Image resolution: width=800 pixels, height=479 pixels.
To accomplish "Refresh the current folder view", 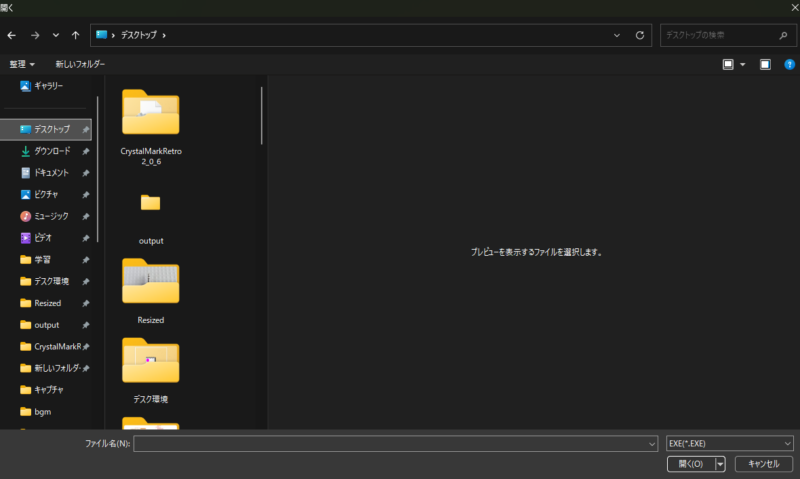I will 640,35.
